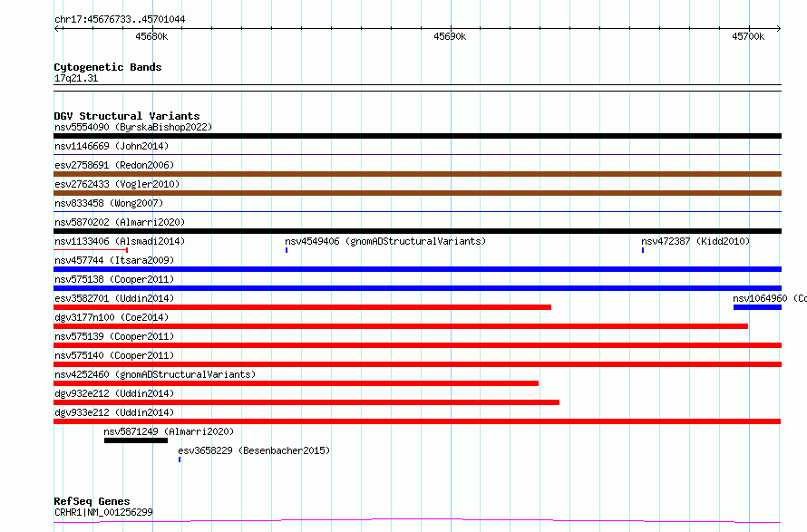Image resolution: width=807 pixels, height=532 pixels.
Task: Select red bar under dgv933e212 Uddin2014
Action: [417, 421]
